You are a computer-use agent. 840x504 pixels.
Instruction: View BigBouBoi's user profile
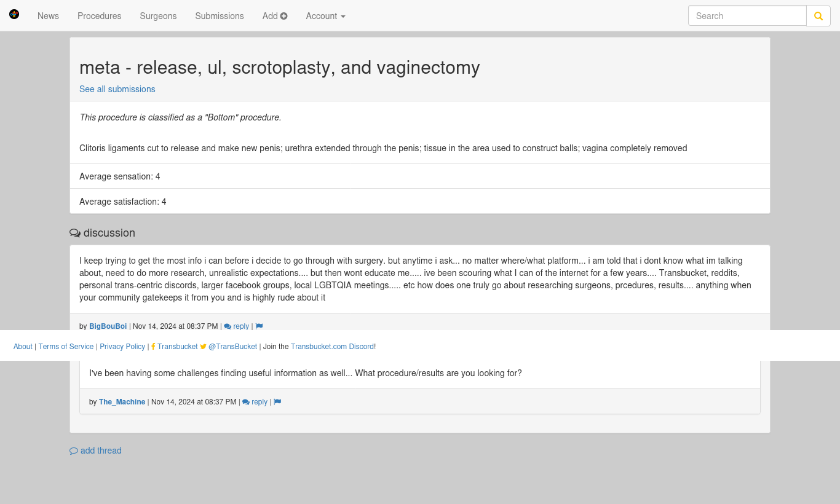[x=108, y=326]
